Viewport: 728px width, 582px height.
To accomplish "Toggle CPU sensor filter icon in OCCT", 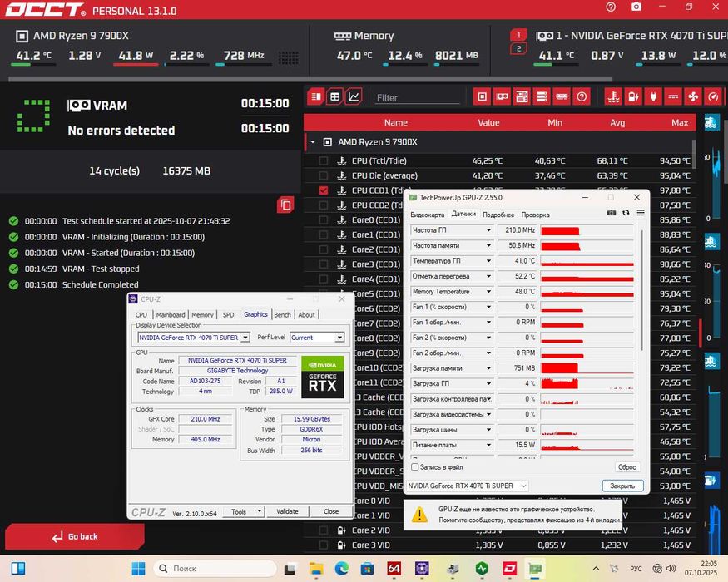I will tap(483, 96).
